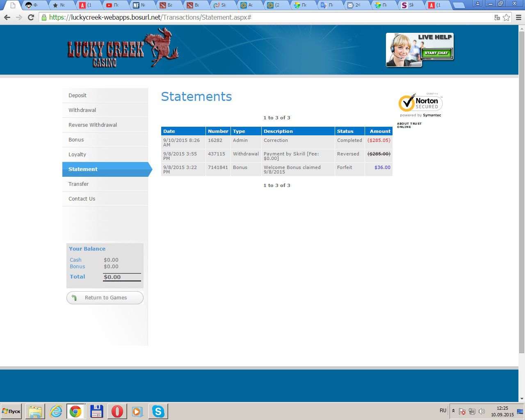This screenshot has height=420, width=525.
Task: Click the action center flag tray icon
Action: (x=462, y=411)
